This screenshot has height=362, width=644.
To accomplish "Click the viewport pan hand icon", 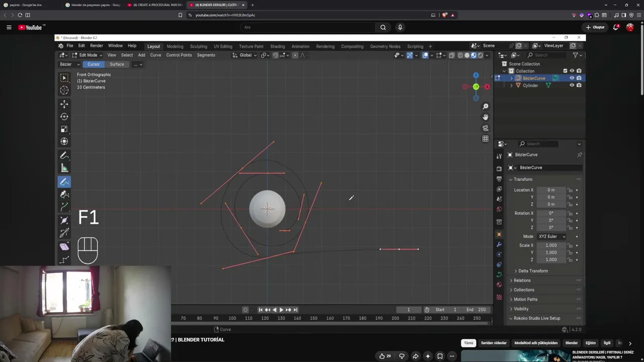I will click(486, 117).
